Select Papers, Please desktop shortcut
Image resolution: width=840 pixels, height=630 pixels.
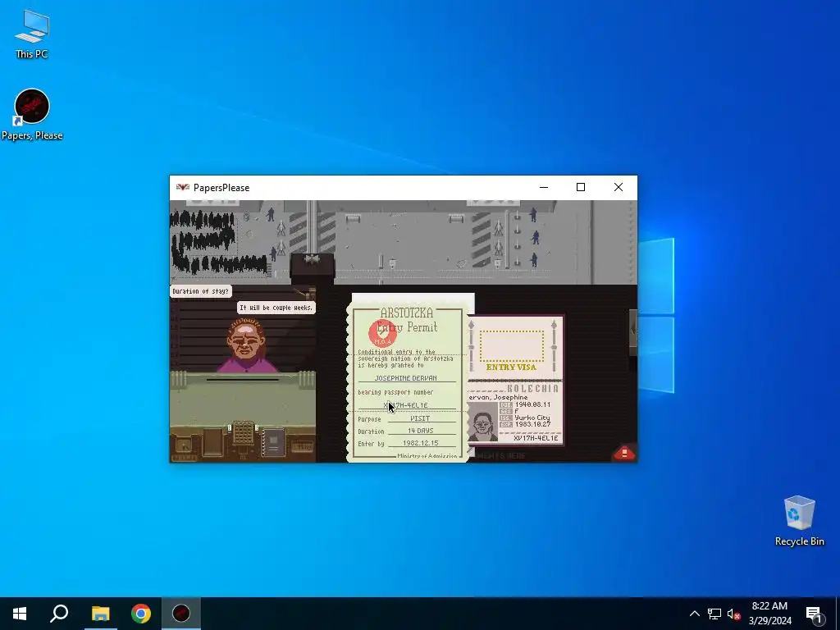pyautogui.click(x=32, y=115)
